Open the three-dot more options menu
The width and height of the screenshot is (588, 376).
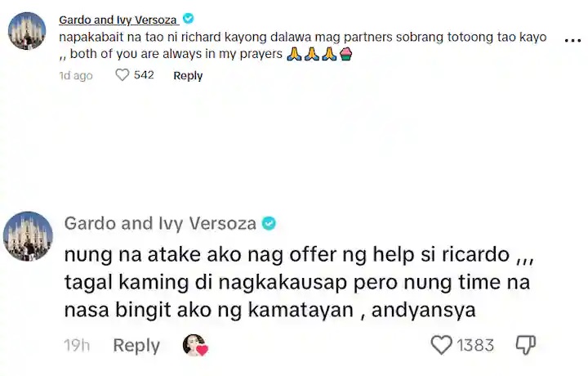pos(572,41)
